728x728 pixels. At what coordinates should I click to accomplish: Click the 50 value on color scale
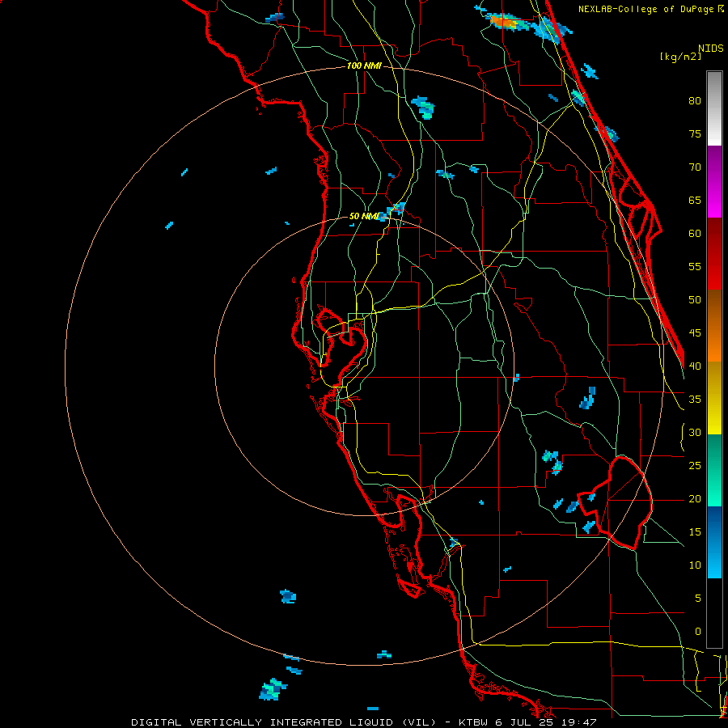coord(695,300)
